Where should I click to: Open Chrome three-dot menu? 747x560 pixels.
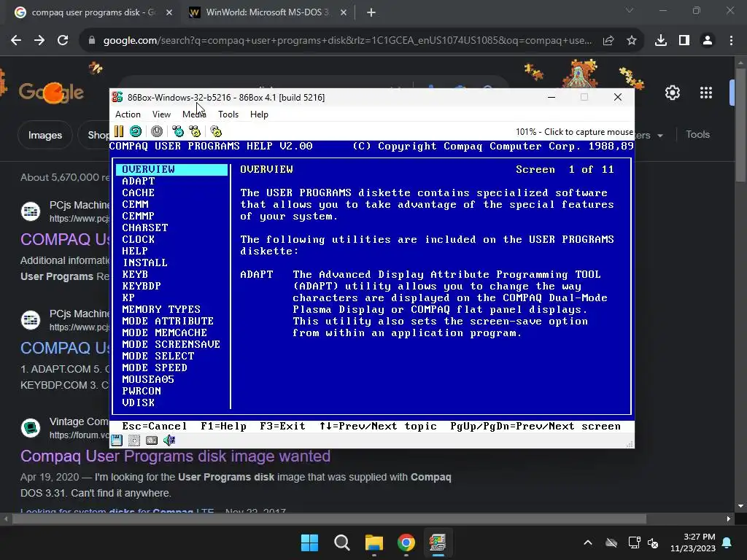(x=731, y=41)
